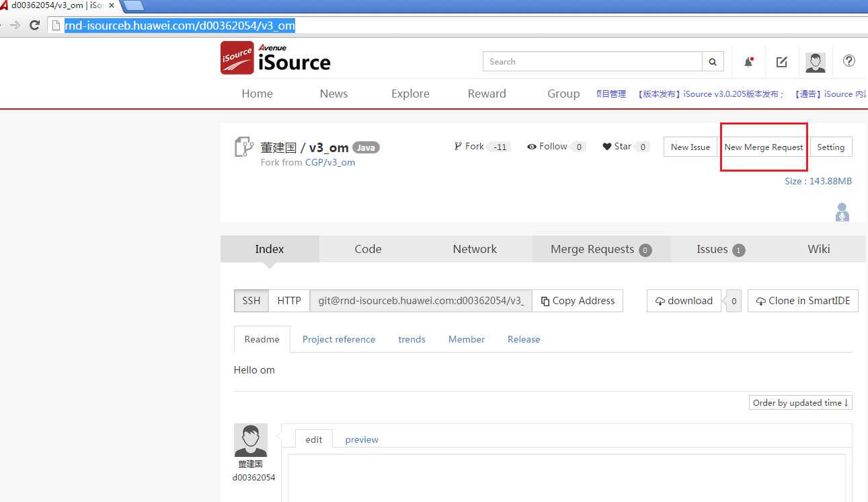Click the download button
868x502 pixels.
[x=684, y=301]
